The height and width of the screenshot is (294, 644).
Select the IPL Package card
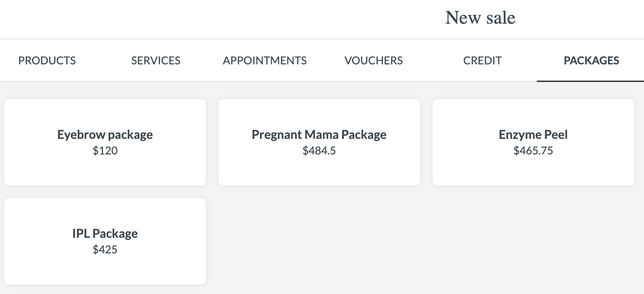[x=105, y=241]
